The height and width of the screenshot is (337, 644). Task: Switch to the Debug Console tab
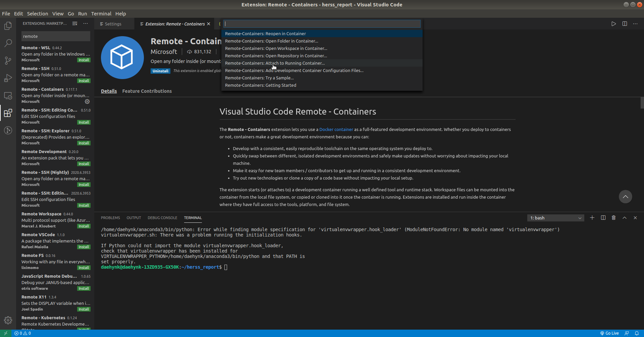162,218
